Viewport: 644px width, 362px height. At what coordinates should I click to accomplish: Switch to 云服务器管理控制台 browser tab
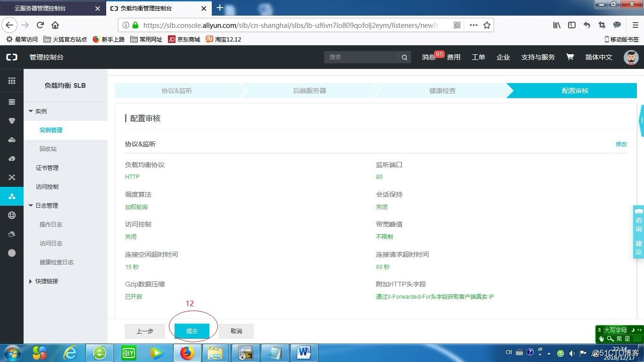[x=52, y=8]
